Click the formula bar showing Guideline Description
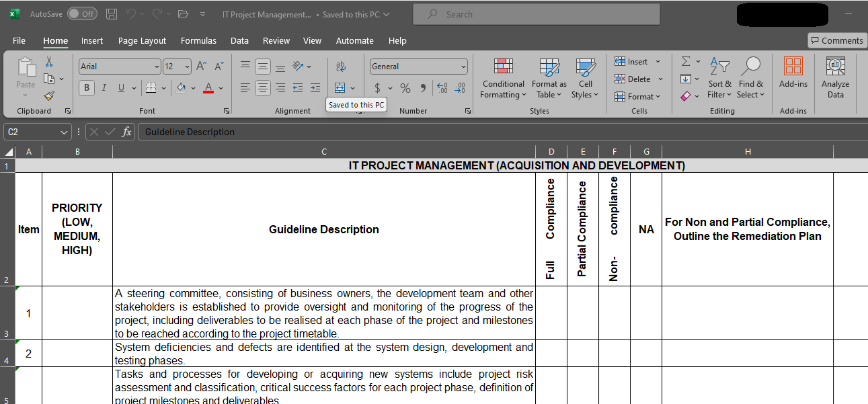868x404 pixels. pos(502,132)
